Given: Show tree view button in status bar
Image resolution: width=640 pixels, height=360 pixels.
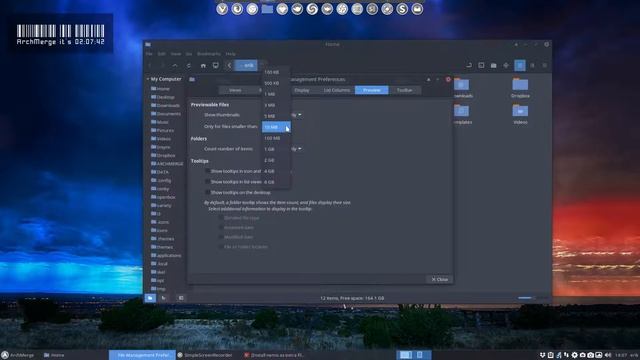Looking at the screenshot, I should coord(163,298).
